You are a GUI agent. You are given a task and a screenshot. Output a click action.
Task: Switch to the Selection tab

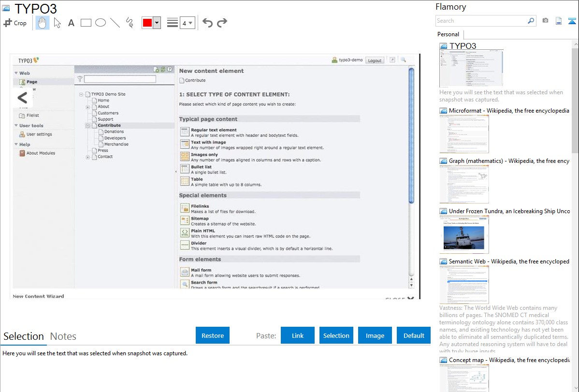coord(24,336)
